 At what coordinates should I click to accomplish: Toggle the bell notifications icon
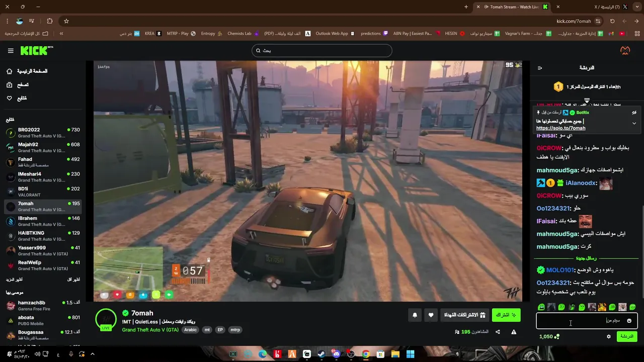point(415,315)
